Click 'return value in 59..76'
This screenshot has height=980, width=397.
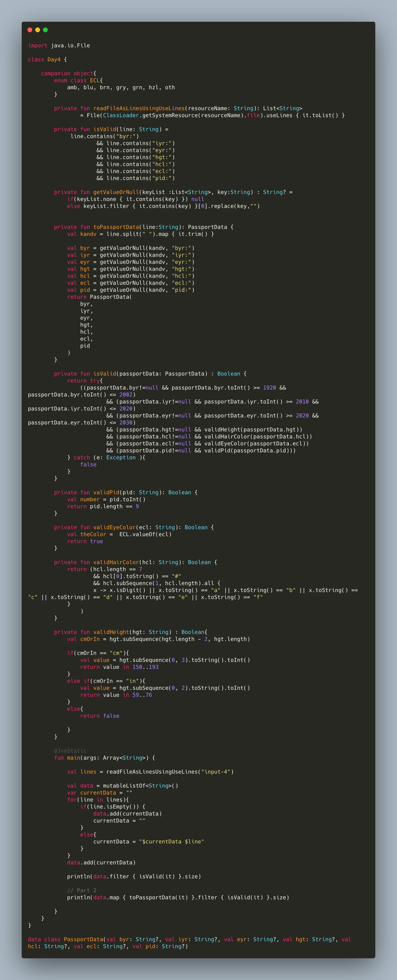pyautogui.click(x=116, y=695)
